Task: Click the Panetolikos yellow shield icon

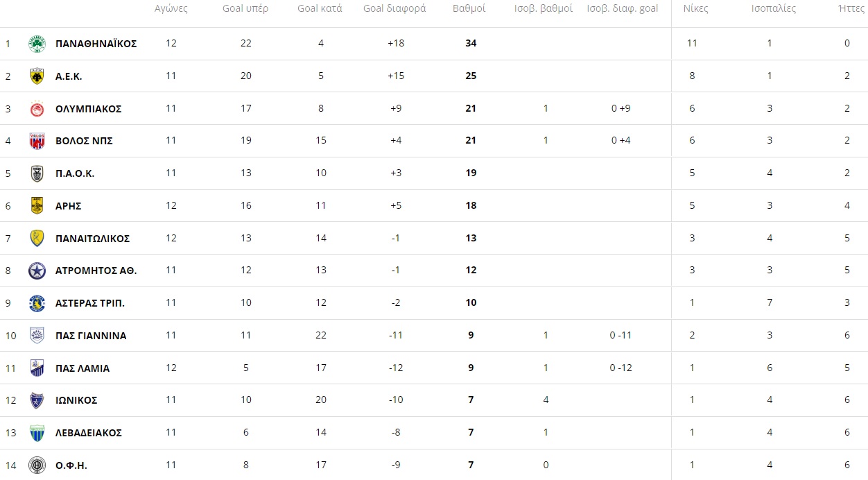Action: pyautogui.click(x=37, y=239)
